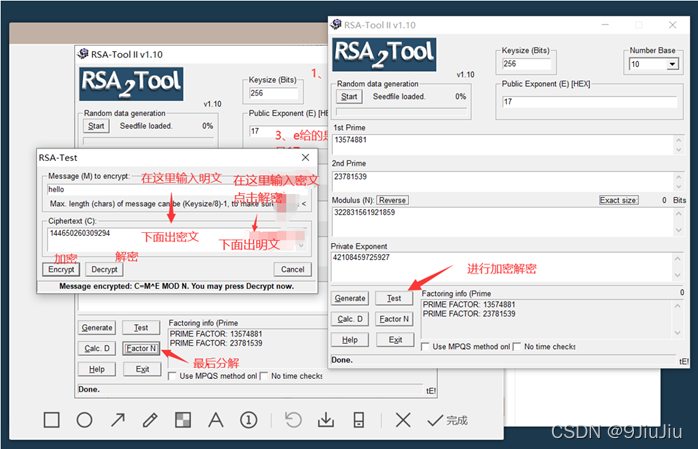Finish screenshot with the 完成 checkmark
The image size is (698, 449).
coord(447,420)
